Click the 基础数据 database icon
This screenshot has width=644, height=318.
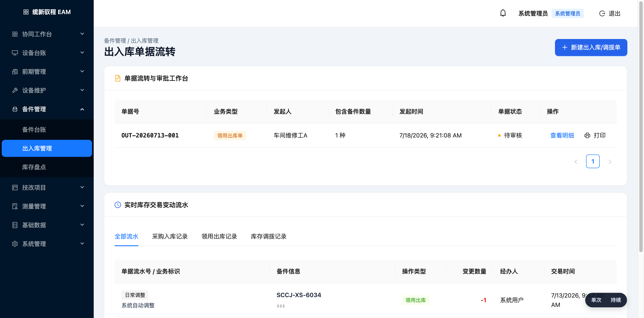coord(15,225)
